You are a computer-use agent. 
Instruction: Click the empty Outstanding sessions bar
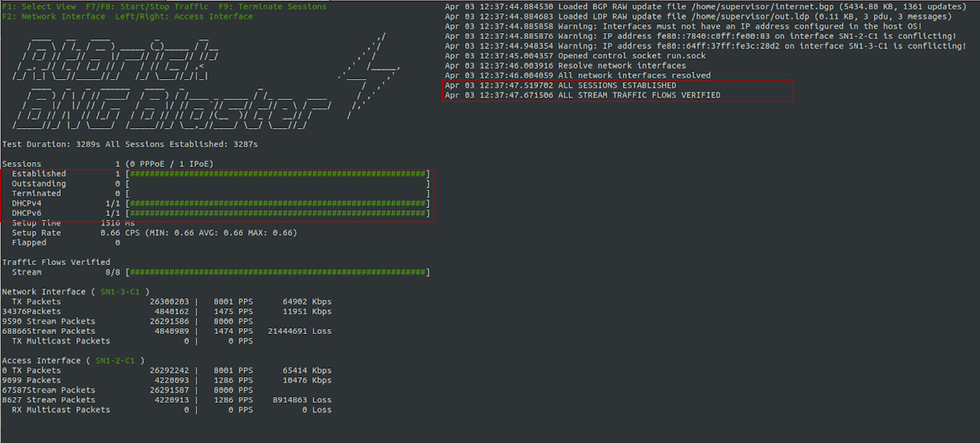[278, 184]
